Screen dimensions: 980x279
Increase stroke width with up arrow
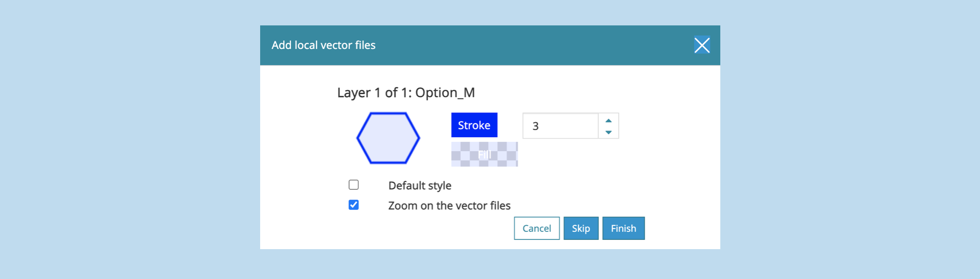[x=608, y=120]
